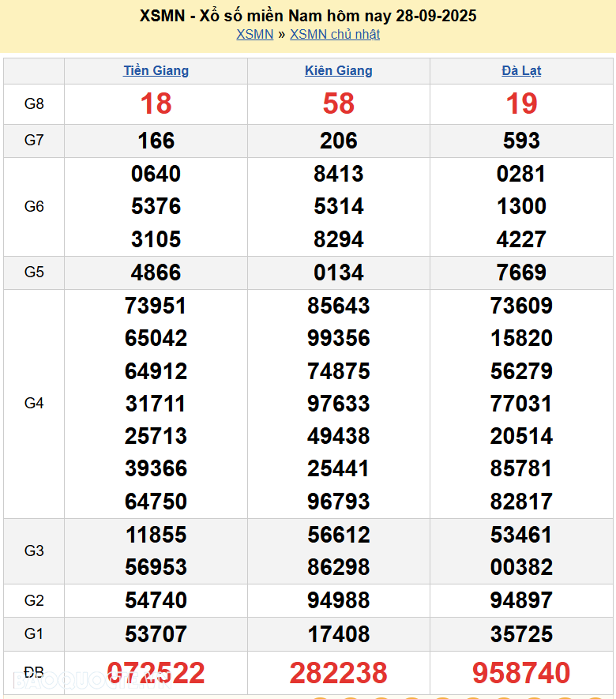
Task: Open the XSMN breadcrumb link
Action: (254, 34)
